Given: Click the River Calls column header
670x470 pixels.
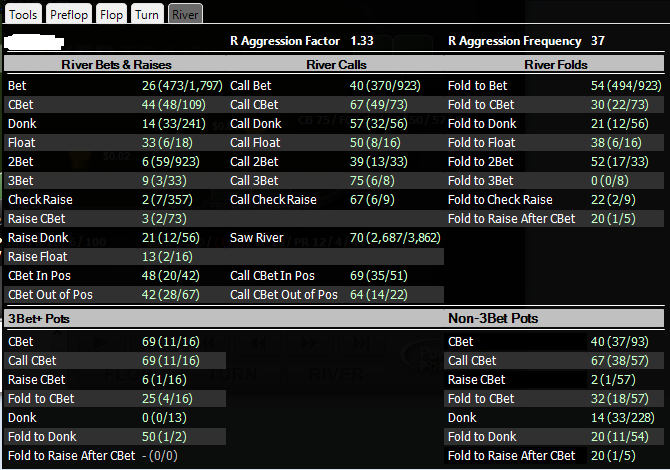Looking at the screenshot, I should 336,65.
